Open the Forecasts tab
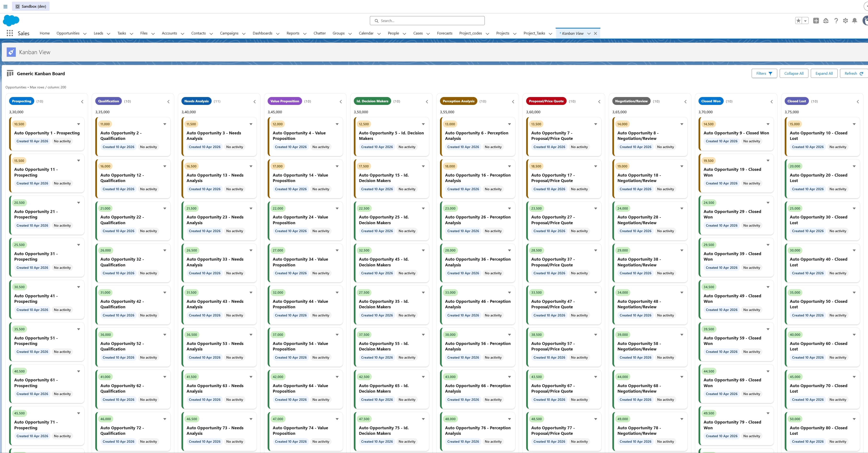 tap(445, 33)
